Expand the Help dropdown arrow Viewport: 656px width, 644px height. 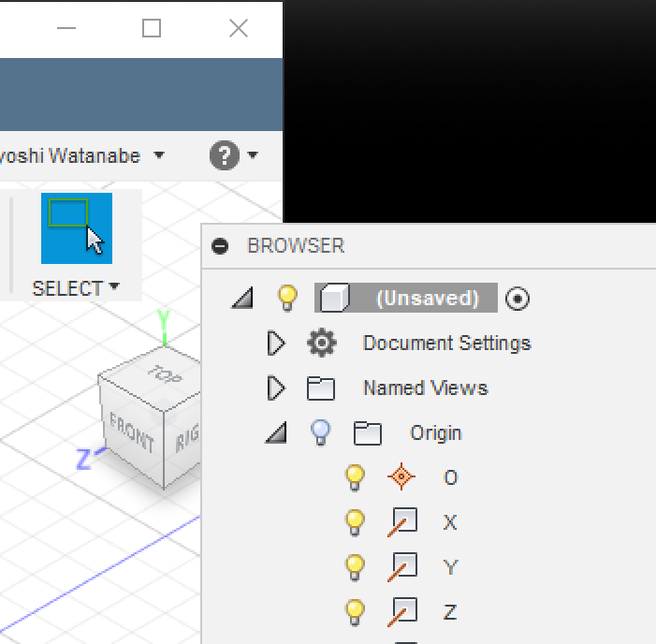point(253,154)
